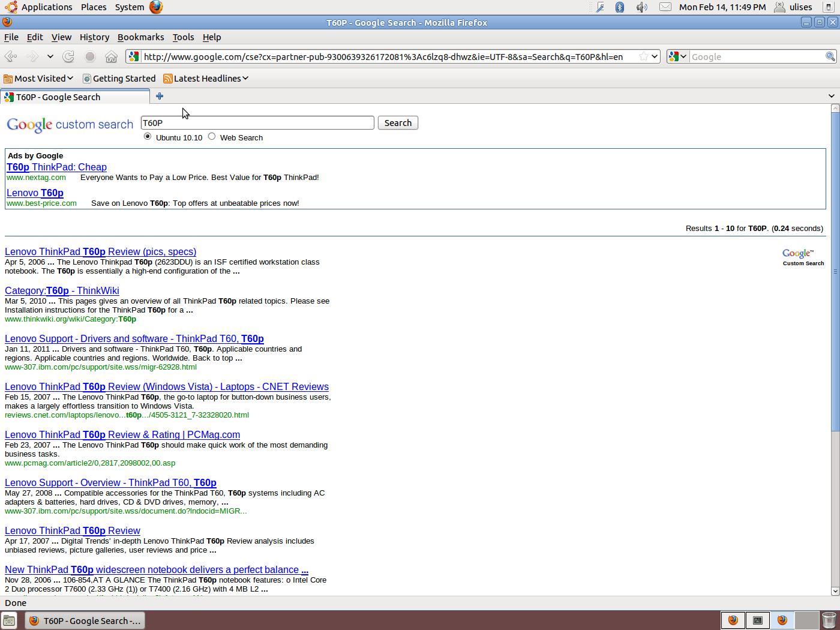Open the Category:T60p - ThinkWiki link
The image size is (840, 630).
pyautogui.click(x=62, y=291)
